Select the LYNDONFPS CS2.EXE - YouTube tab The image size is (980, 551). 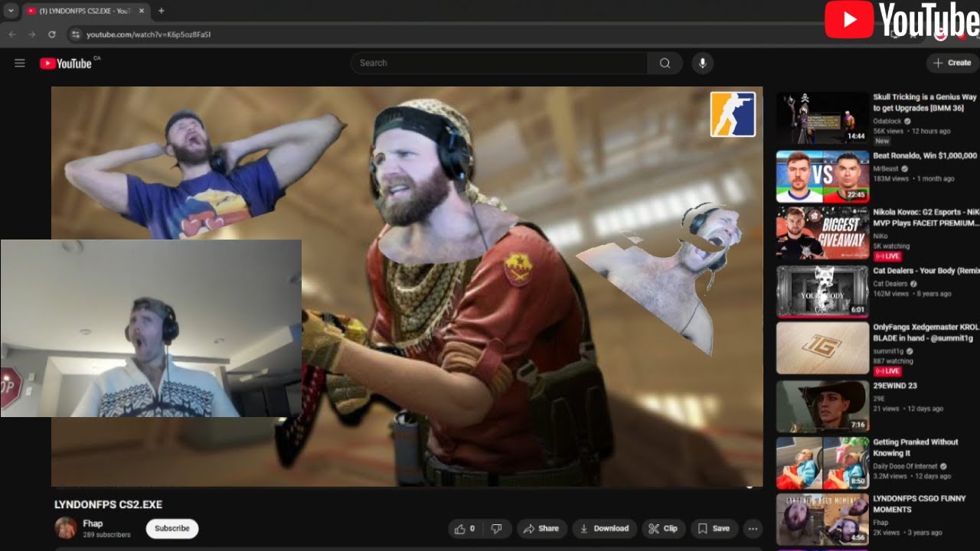coord(86,11)
